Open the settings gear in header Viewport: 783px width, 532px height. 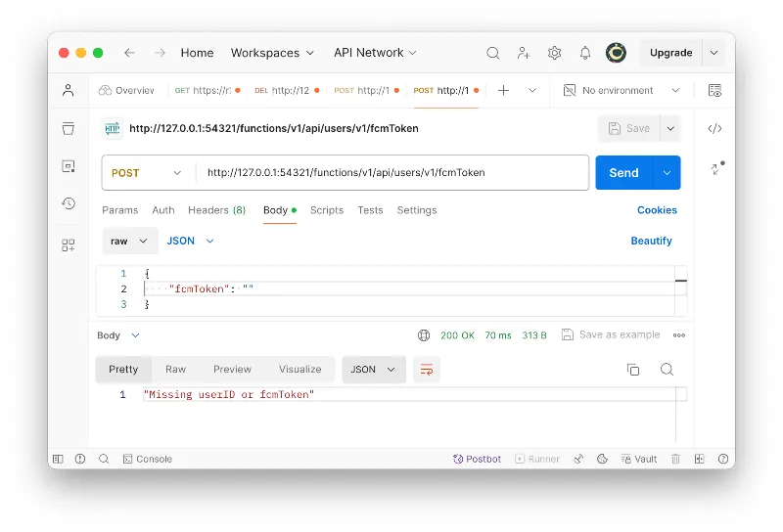555,53
